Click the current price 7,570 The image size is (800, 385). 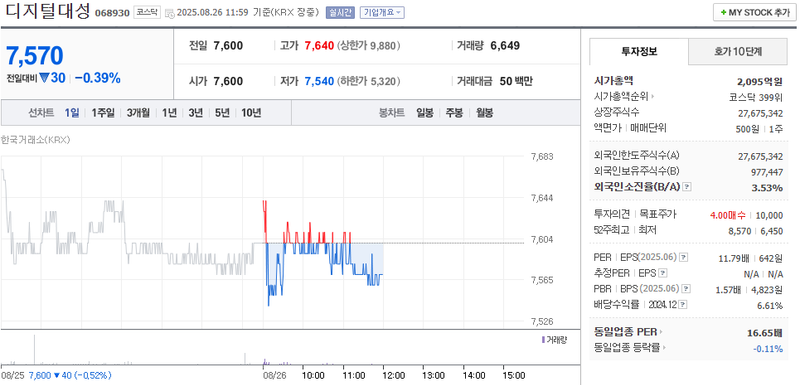[35, 56]
